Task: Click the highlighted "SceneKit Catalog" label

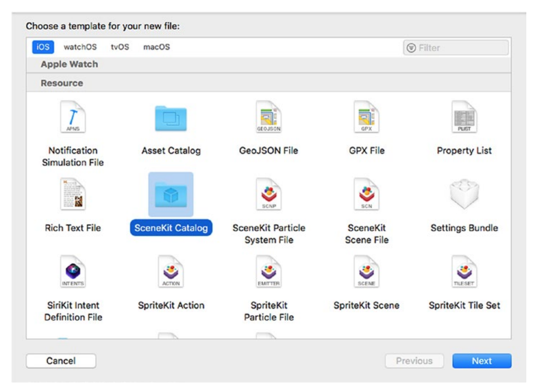Action: tap(171, 228)
